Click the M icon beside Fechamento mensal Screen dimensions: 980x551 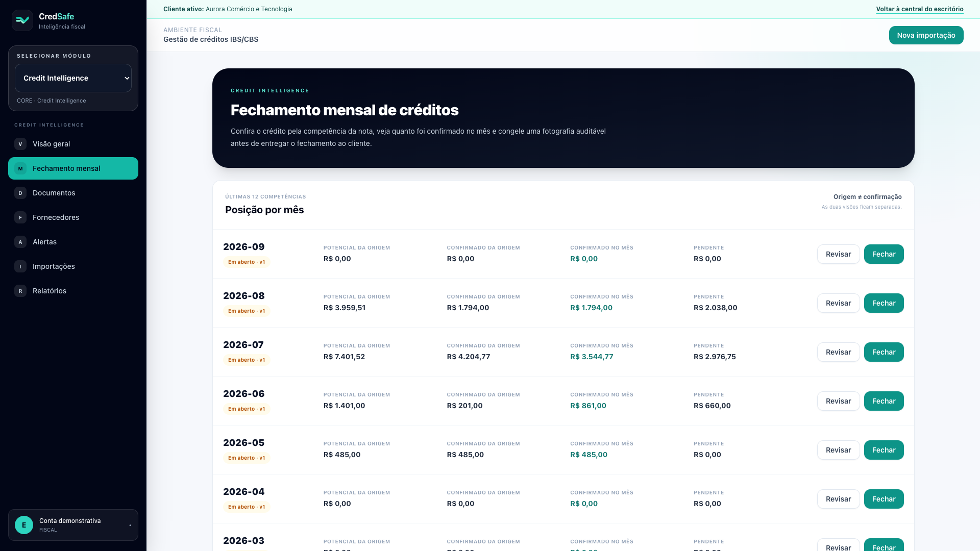coord(20,168)
